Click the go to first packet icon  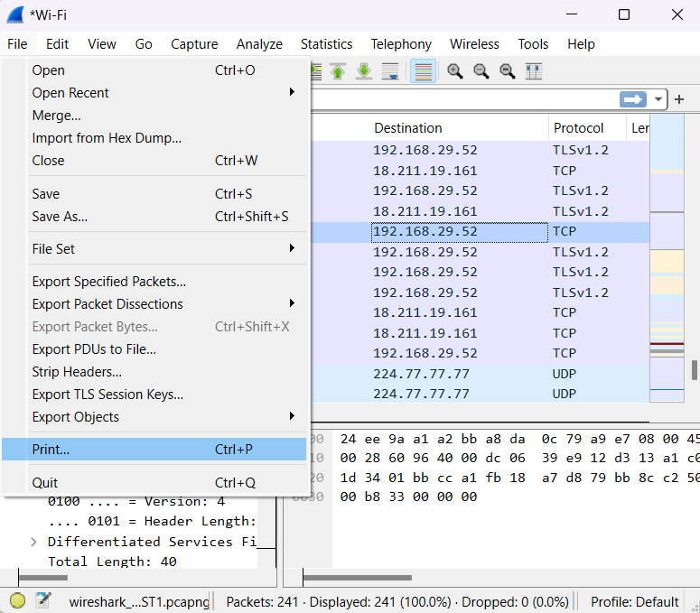coord(338,71)
